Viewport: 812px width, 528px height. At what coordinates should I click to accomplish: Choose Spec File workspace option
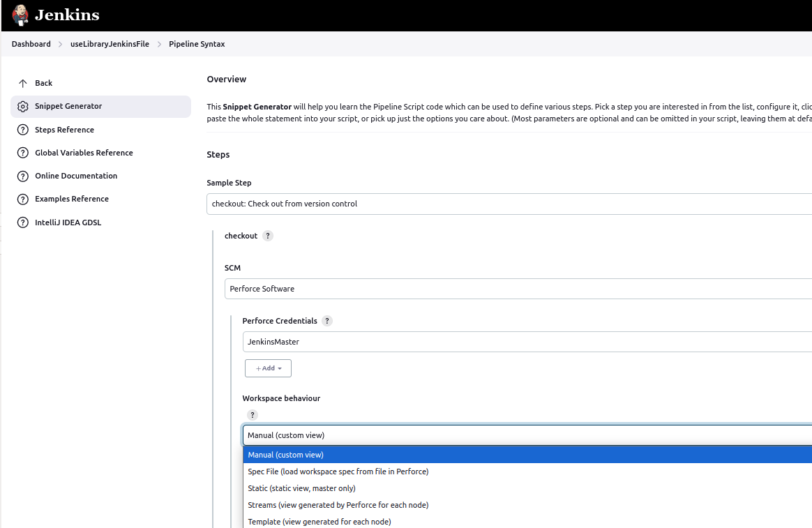click(338, 472)
